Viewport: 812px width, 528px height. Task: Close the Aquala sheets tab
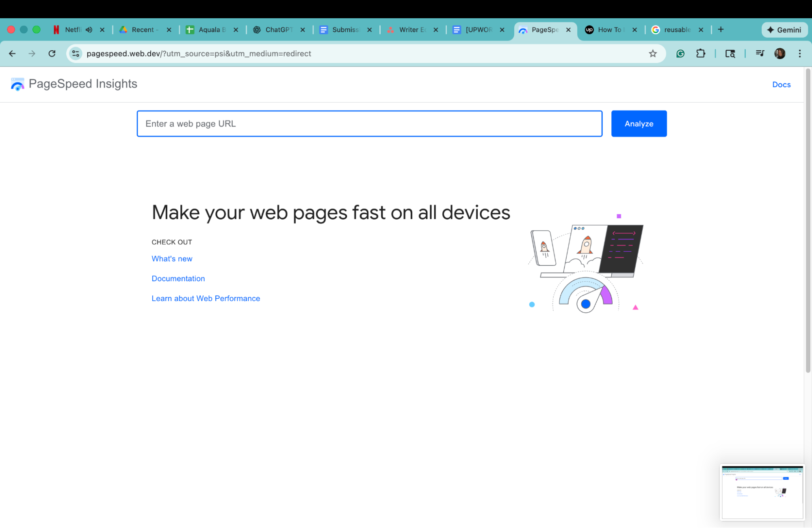tap(236, 30)
